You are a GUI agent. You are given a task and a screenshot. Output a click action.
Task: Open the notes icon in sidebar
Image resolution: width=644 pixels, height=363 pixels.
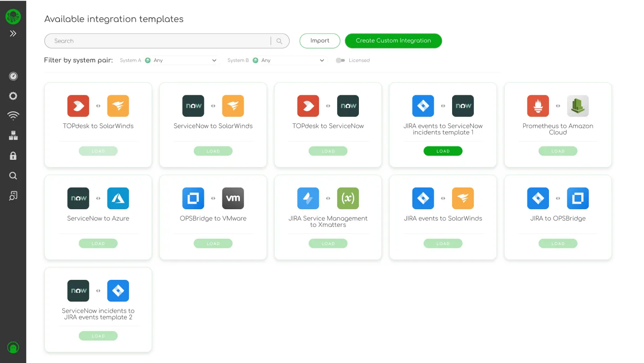[x=13, y=196]
